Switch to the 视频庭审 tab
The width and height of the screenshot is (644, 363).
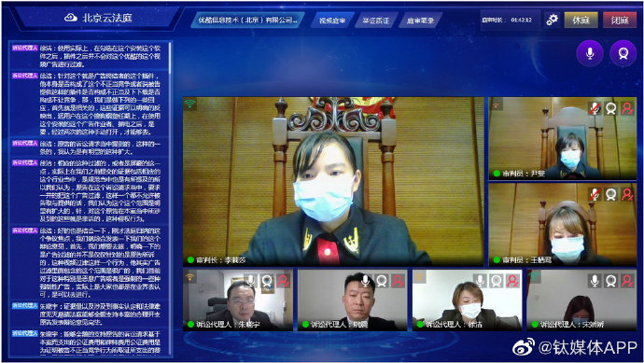tap(332, 21)
